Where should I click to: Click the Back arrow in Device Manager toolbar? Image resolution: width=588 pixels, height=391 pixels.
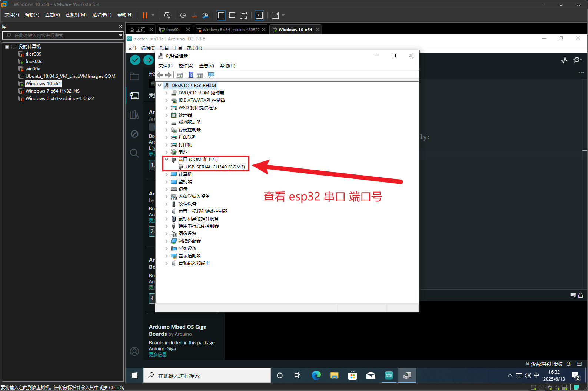160,75
